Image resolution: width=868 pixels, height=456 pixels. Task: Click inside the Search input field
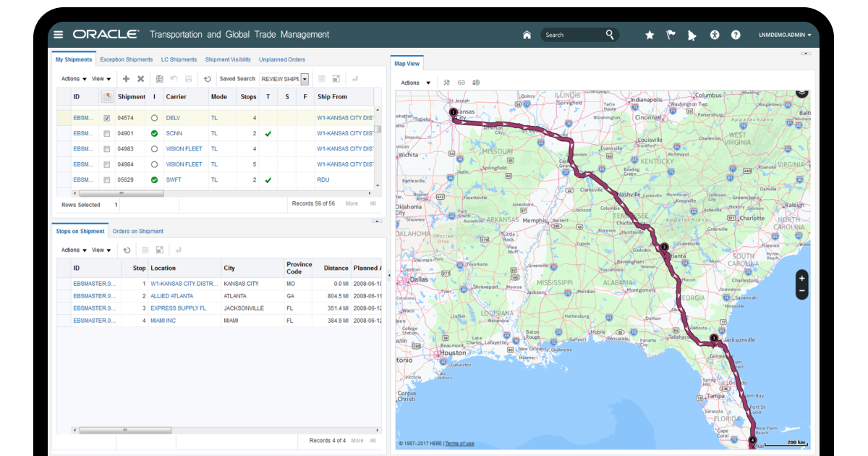571,35
